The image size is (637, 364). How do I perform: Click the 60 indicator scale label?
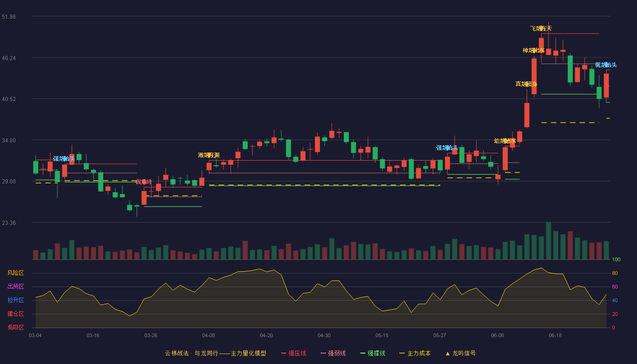click(x=615, y=287)
